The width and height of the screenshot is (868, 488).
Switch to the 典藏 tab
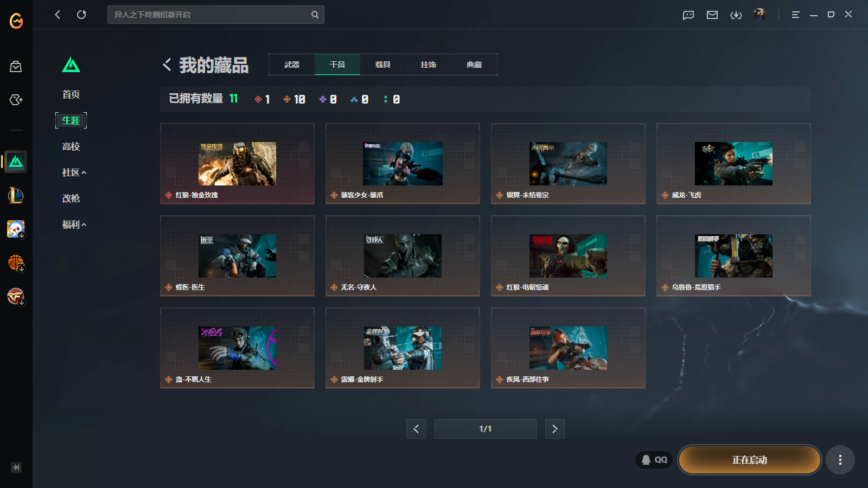(474, 65)
